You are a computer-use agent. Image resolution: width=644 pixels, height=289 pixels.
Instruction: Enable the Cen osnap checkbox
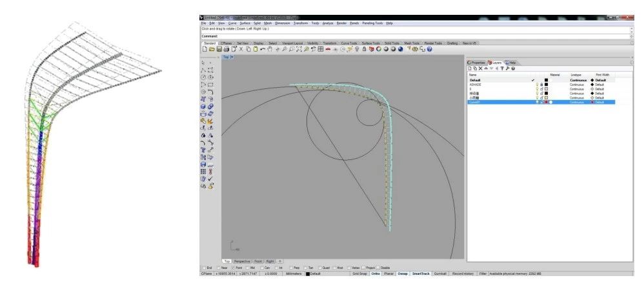(262, 268)
